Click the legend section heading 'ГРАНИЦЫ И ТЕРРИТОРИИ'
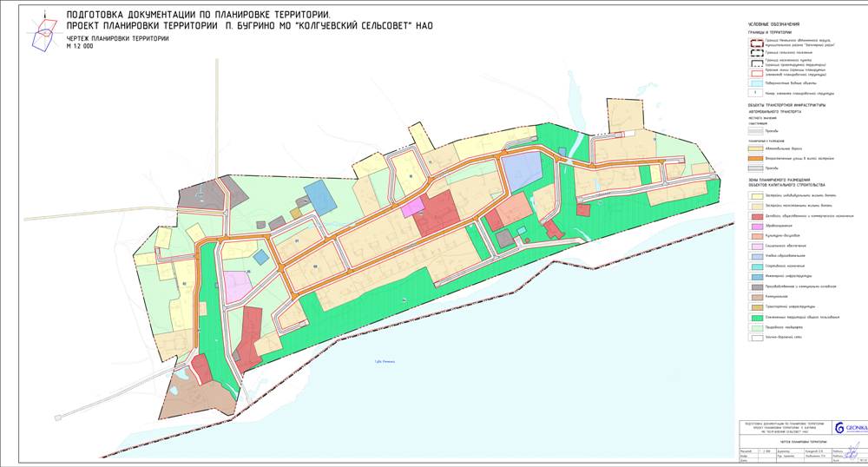The image size is (868, 467). coord(770,33)
